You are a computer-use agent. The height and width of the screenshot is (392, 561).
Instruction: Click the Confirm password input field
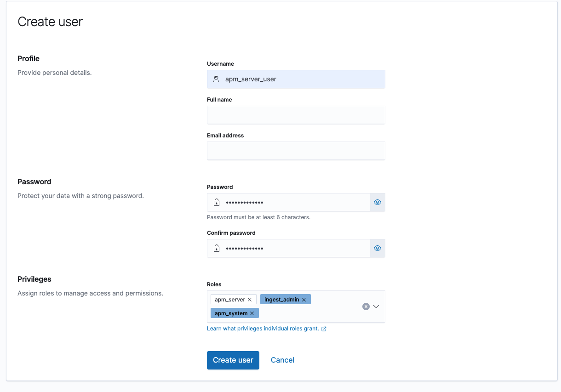pyautogui.click(x=294, y=249)
